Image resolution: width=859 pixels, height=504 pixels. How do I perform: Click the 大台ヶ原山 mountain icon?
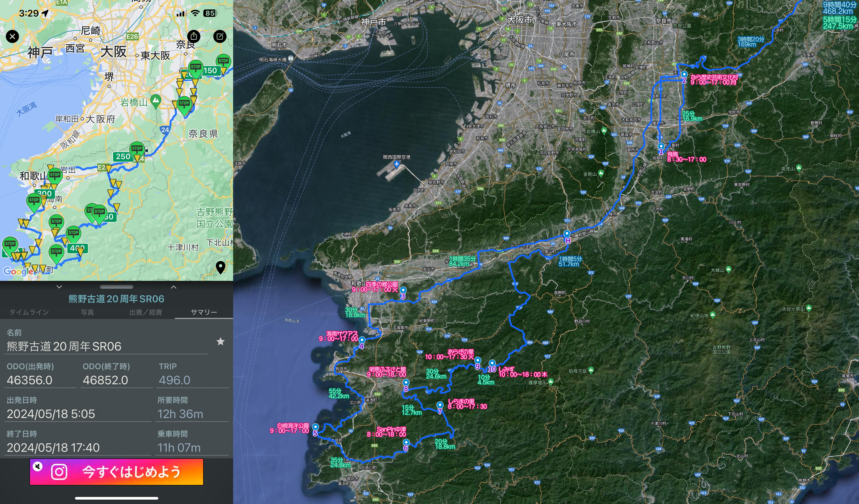[809, 308]
